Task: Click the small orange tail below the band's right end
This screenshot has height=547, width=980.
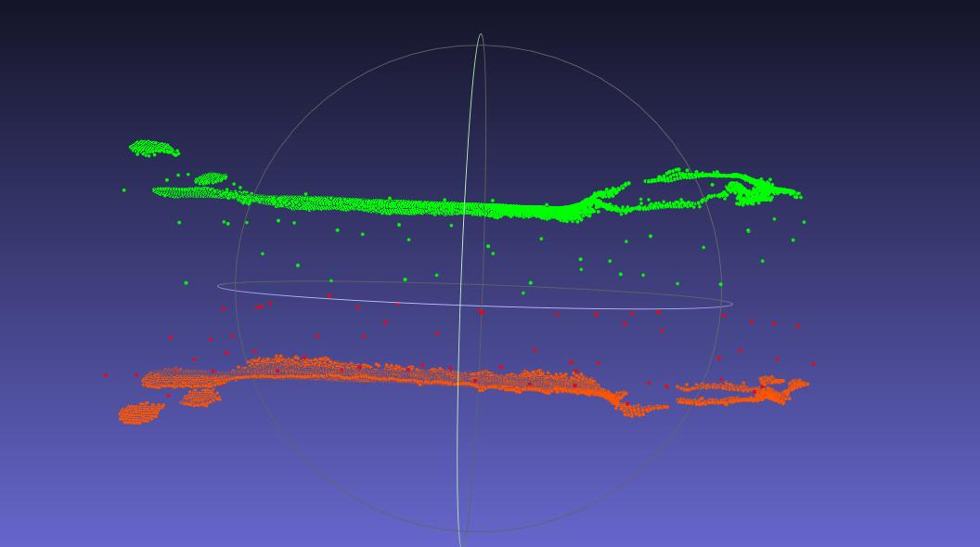Action: [645, 408]
